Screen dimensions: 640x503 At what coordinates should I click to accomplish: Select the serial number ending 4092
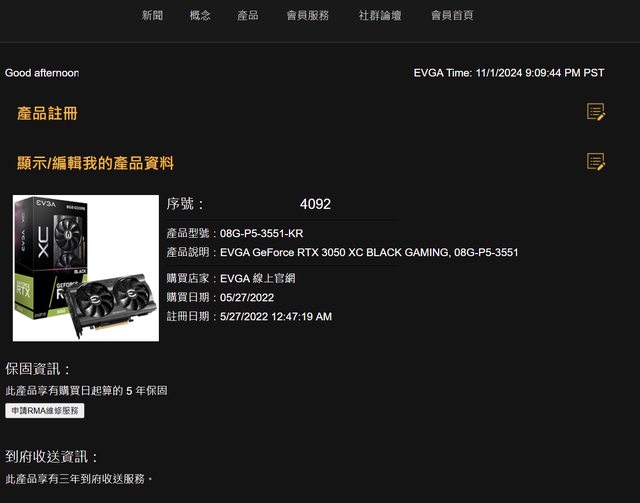pos(315,204)
